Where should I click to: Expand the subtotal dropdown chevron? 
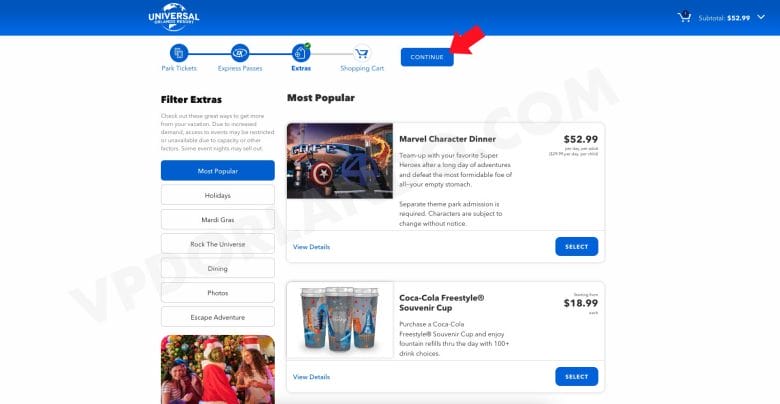pos(761,17)
